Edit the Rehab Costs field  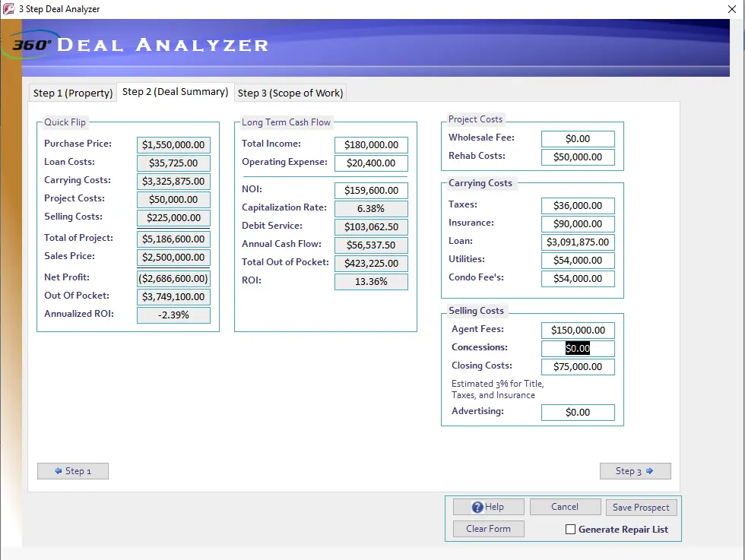click(x=578, y=157)
